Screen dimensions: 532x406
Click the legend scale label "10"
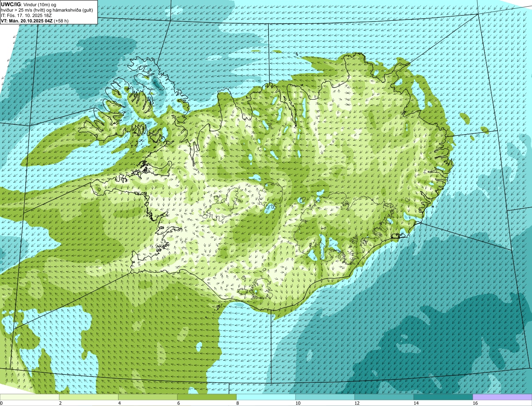point(298,403)
